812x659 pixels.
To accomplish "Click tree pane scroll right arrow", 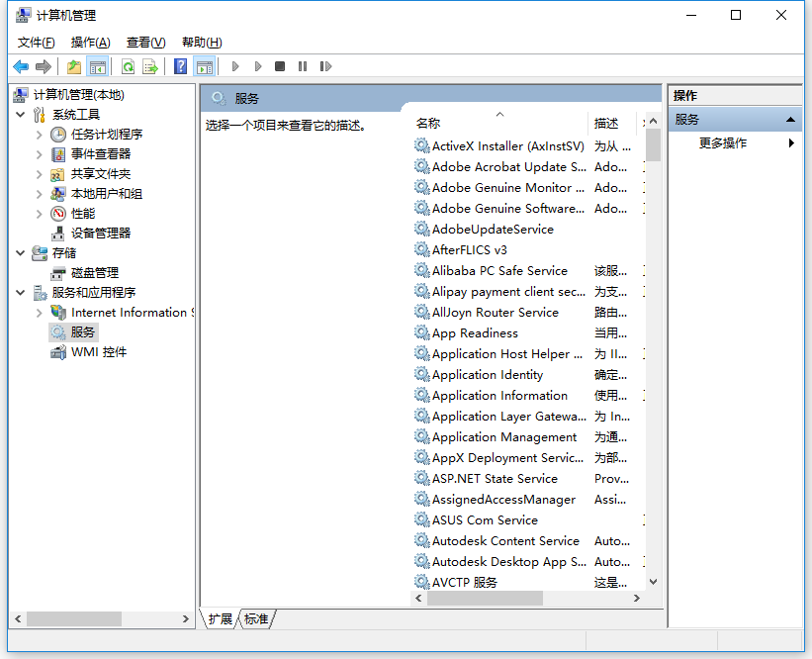I will 186,618.
